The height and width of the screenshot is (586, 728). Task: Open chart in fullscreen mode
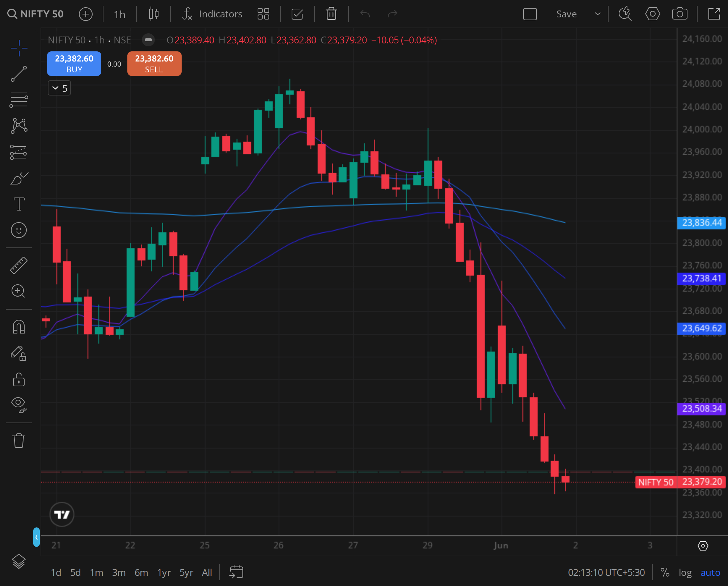[714, 14]
